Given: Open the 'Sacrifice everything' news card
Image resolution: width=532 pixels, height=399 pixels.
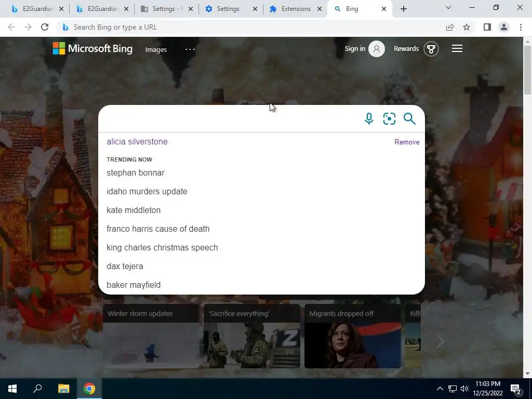Looking at the screenshot, I should coord(252,336).
